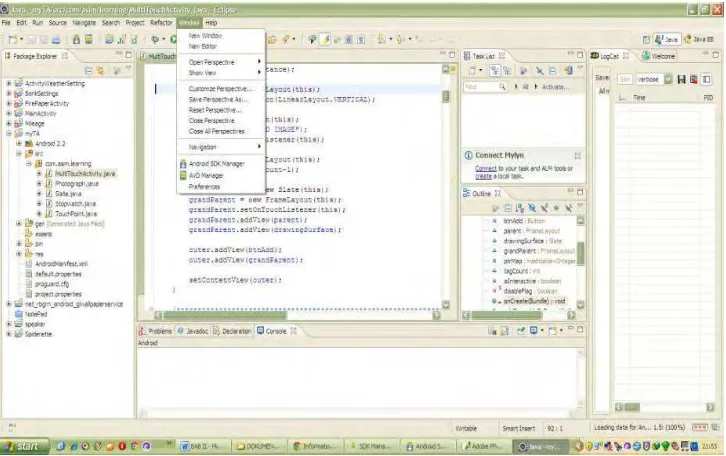This screenshot has width=726, height=456.
Task: Click the Open Perspective icon near Java button
Action: point(646,40)
